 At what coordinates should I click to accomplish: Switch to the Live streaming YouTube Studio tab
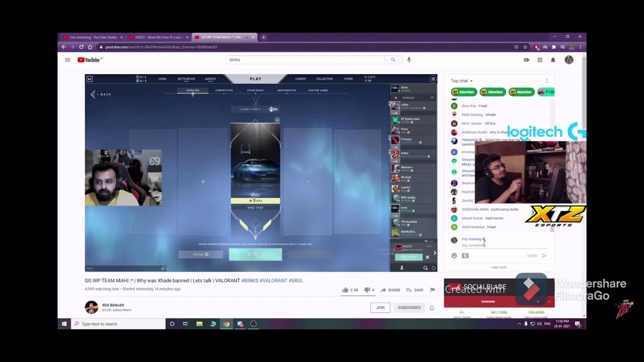pos(93,37)
